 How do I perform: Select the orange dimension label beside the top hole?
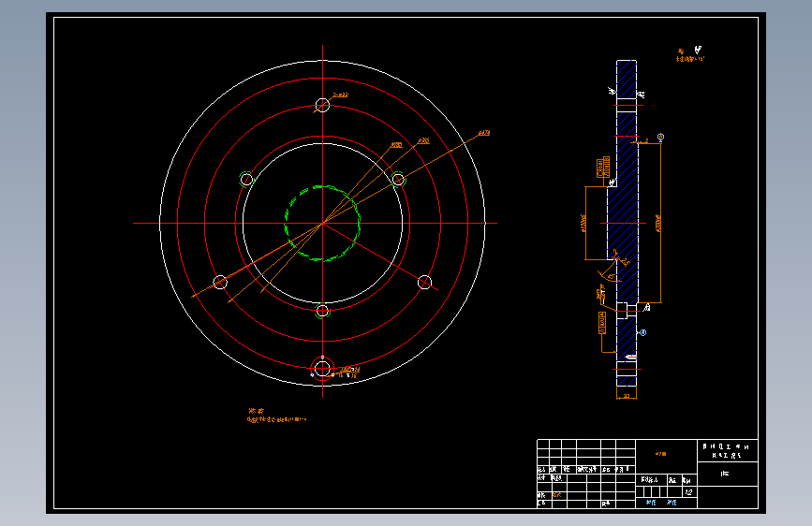(340, 95)
